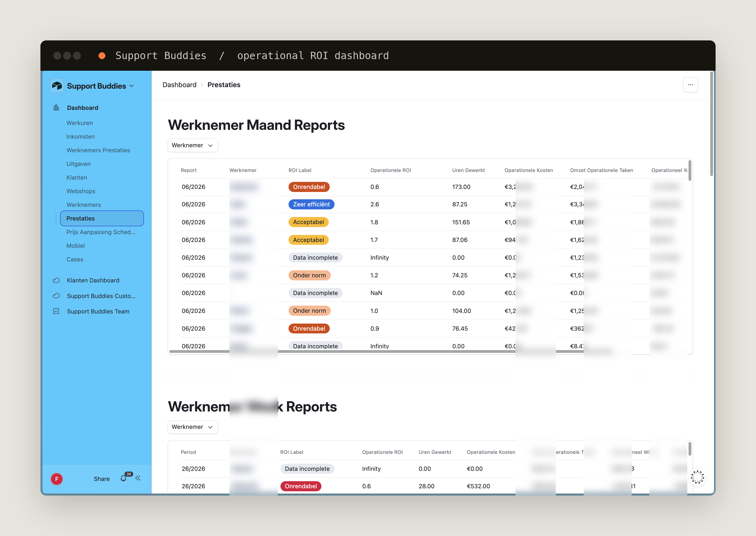Viewport: 756px width, 536px height.
Task: Click Uren Gewerkt header in monthly table
Action: pyautogui.click(x=468, y=170)
